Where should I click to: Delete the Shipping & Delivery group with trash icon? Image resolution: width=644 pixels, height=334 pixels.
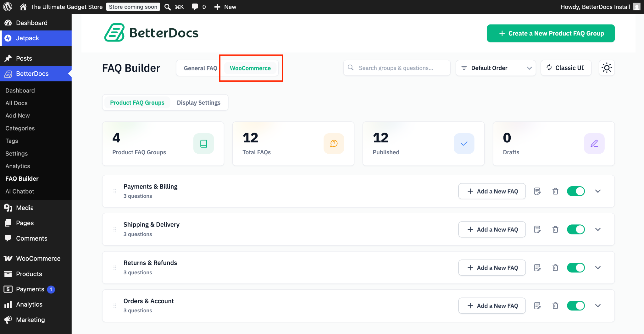point(555,229)
